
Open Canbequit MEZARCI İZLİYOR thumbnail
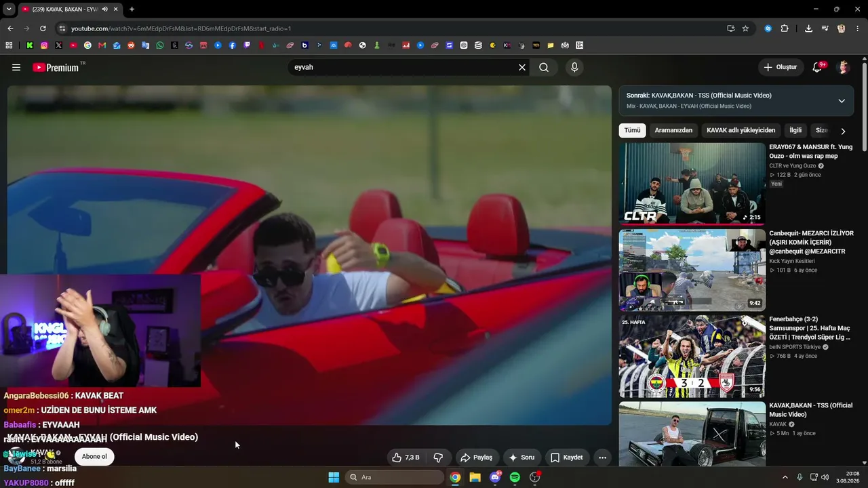(x=692, y=270)
